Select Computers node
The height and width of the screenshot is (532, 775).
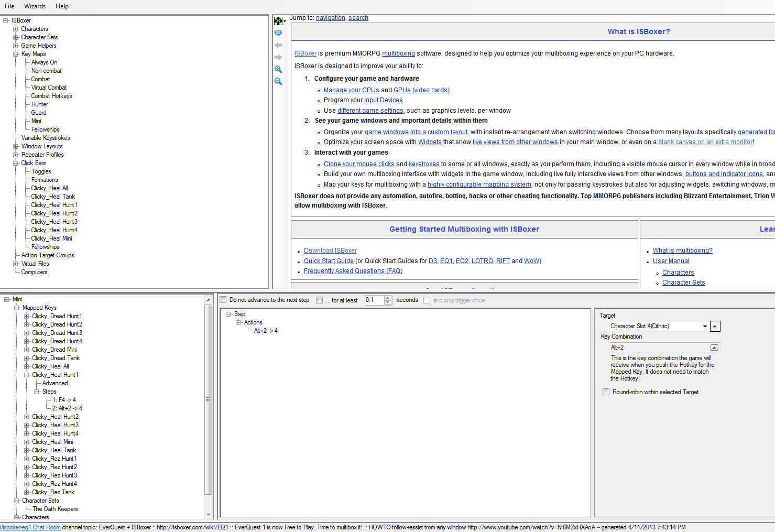pyautogui.click(x=34, y=272)
